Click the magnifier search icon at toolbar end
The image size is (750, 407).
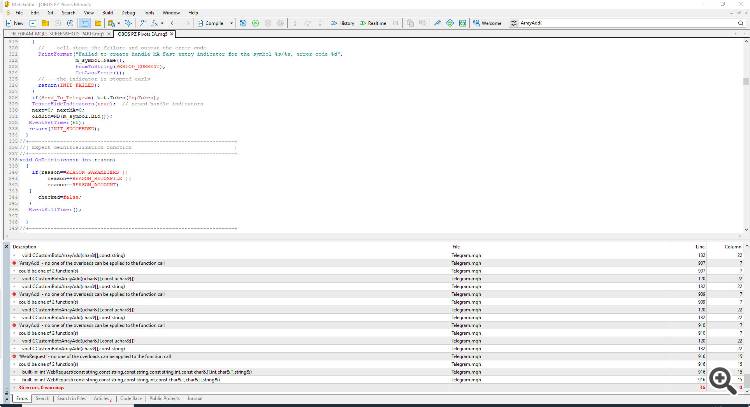point(741,23)
